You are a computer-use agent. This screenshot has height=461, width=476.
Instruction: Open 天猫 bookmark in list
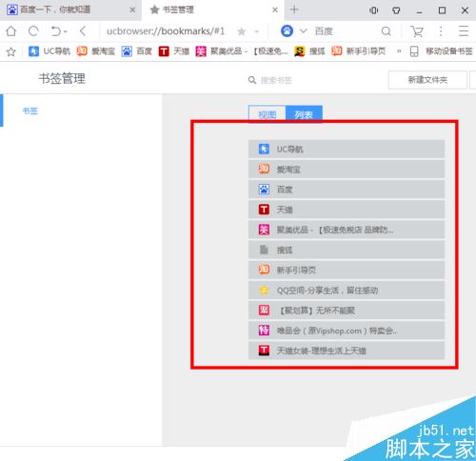click(x=347, y=210)
